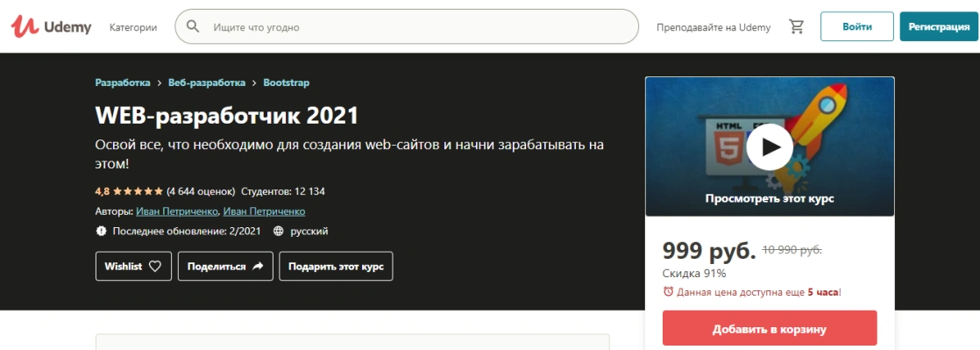Focus the 'Ищите что угодно' search field
Screen dimensions: 980x350
[x=407, y=27]
